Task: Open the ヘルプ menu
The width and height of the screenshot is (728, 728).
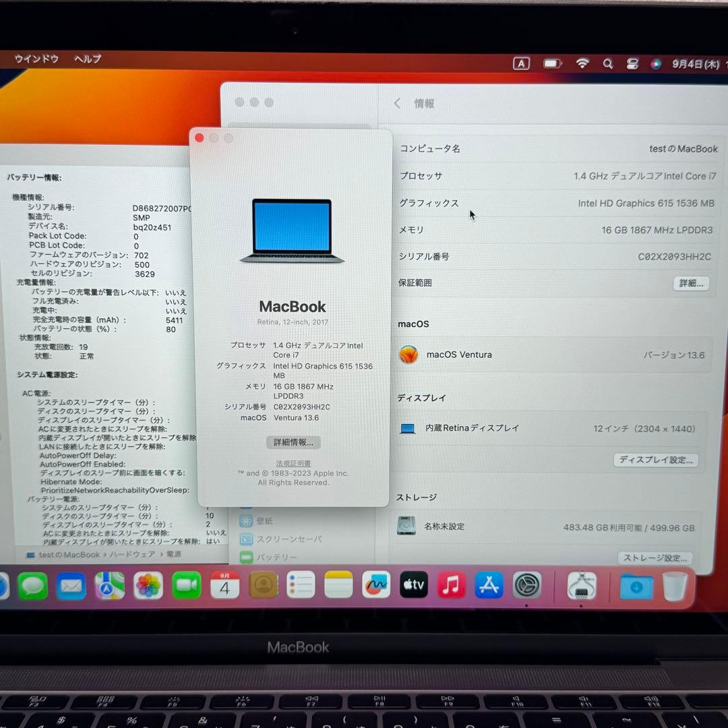Action: (86, 59)
